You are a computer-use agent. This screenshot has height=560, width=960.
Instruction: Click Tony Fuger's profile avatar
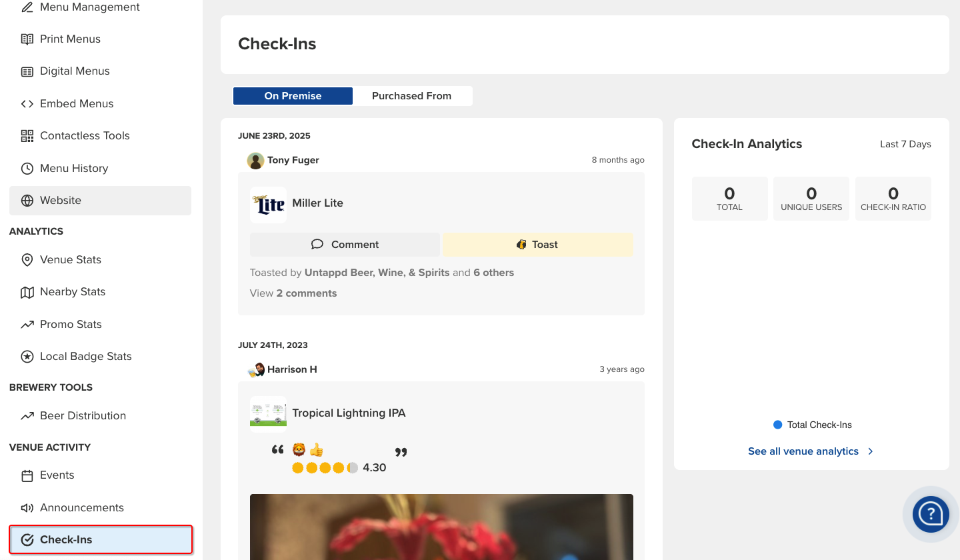click(255, 161)
